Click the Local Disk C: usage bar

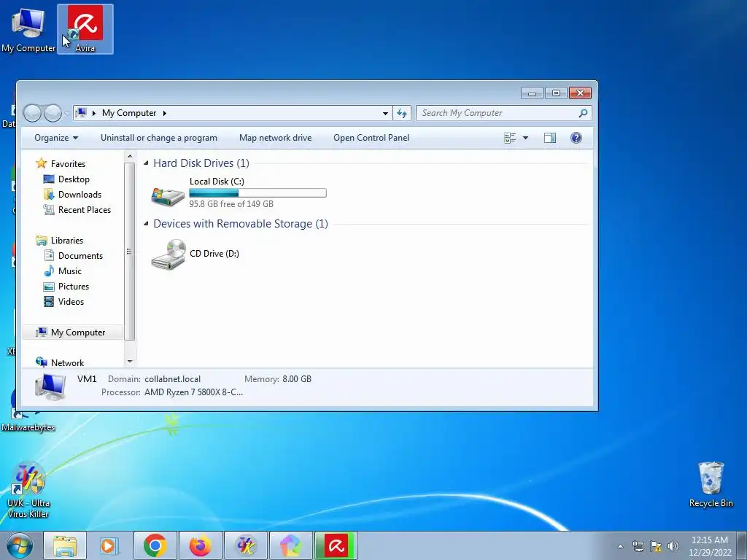[258, 192]
